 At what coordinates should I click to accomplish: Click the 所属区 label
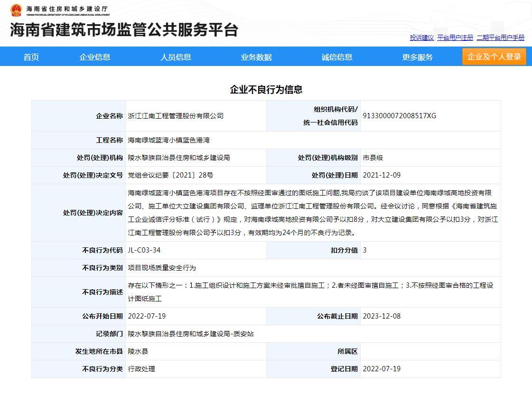coord(348,352)
